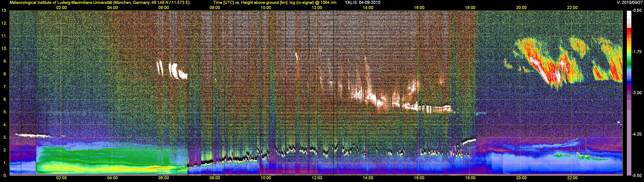Click the 'Time [UTC] vs. Height above ground' caption

point(275,3)
